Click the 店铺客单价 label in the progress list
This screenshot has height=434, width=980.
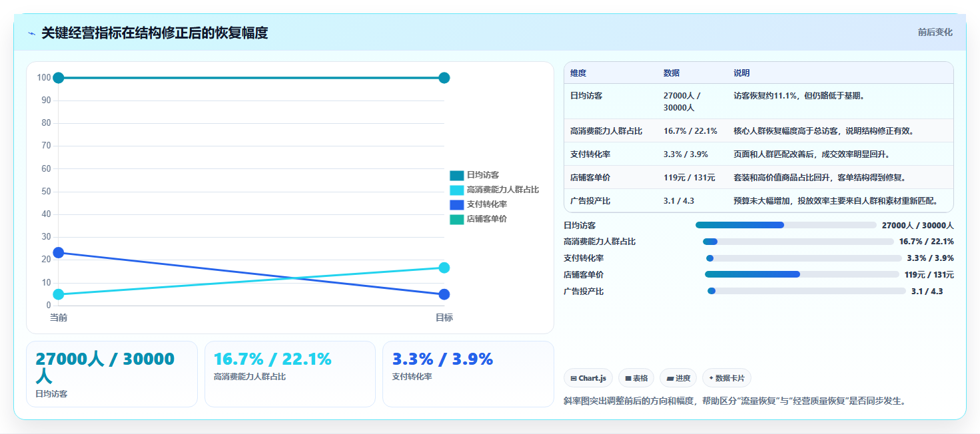click(x=584, y=275)
